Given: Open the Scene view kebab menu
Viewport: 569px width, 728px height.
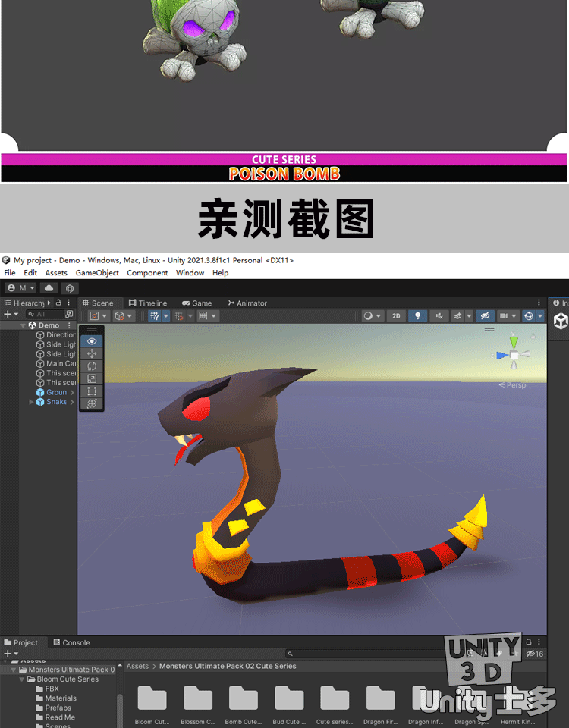Looking at the screenshot, I should (539, 303).
